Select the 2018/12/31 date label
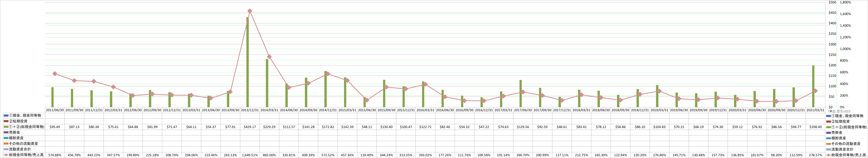Viewport: 868px width, 158px height. 640,110
